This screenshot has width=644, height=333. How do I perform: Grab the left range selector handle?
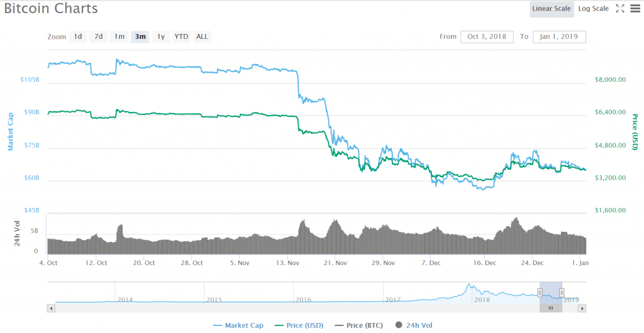[540, 292]
